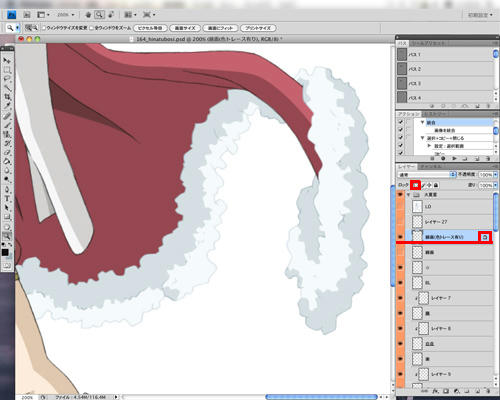Select the Move tool
500x400 pixels.
(x=7, y=61)
